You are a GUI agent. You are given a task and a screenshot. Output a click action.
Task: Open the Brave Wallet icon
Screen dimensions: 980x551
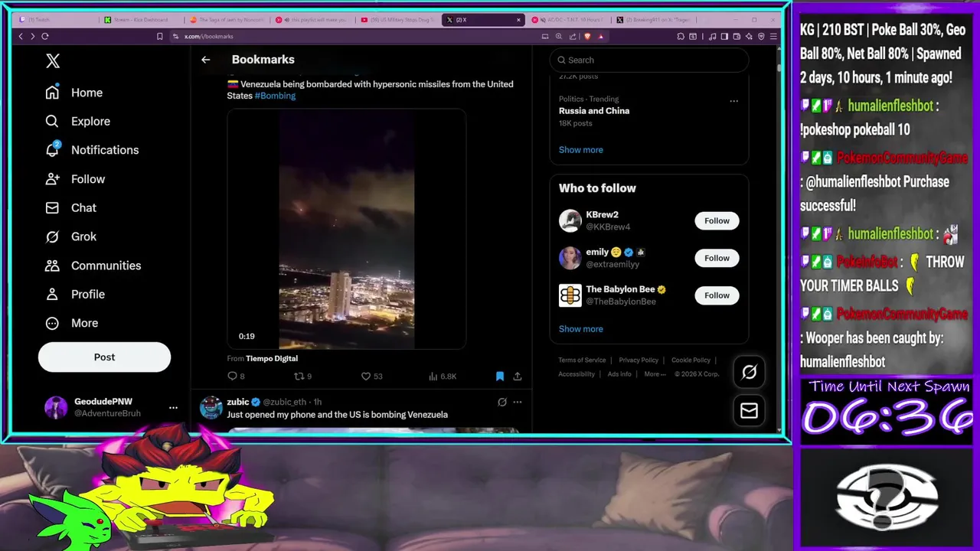(x=737, y=36)
